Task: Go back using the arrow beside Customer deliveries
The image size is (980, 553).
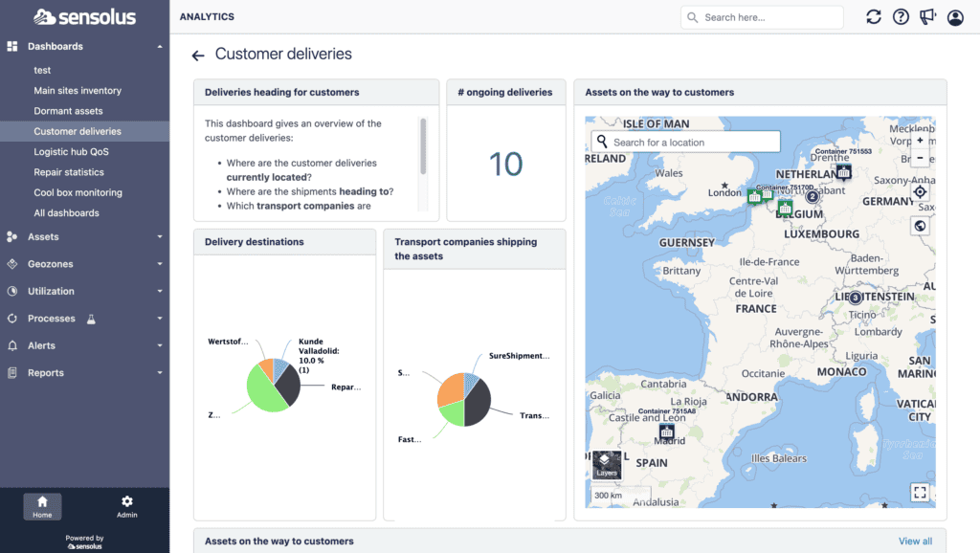Action: click(198, 55)
